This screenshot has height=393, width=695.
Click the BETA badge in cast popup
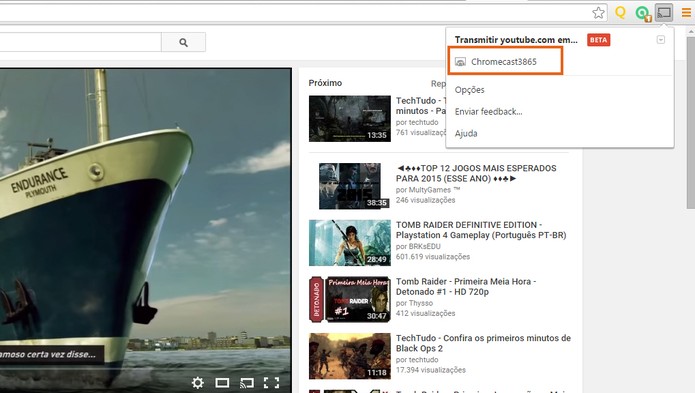coord(598,40)
